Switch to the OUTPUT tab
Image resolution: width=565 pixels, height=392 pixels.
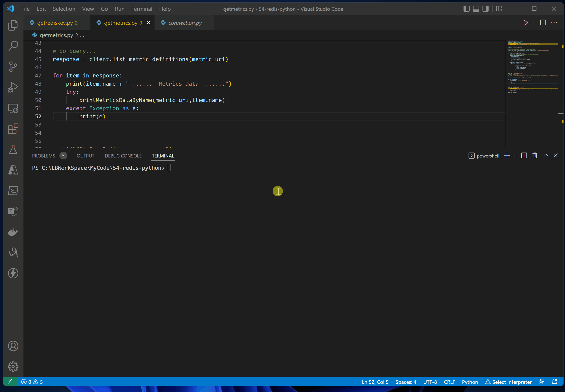click(x=86, y=156)
